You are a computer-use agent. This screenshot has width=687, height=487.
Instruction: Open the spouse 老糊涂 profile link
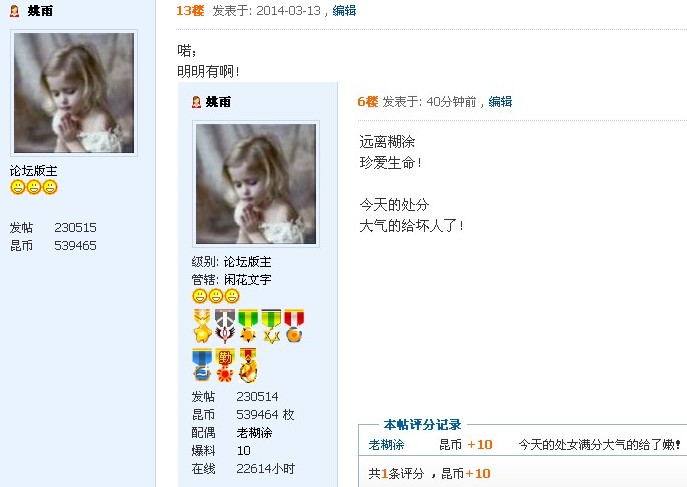coord(254,433)
